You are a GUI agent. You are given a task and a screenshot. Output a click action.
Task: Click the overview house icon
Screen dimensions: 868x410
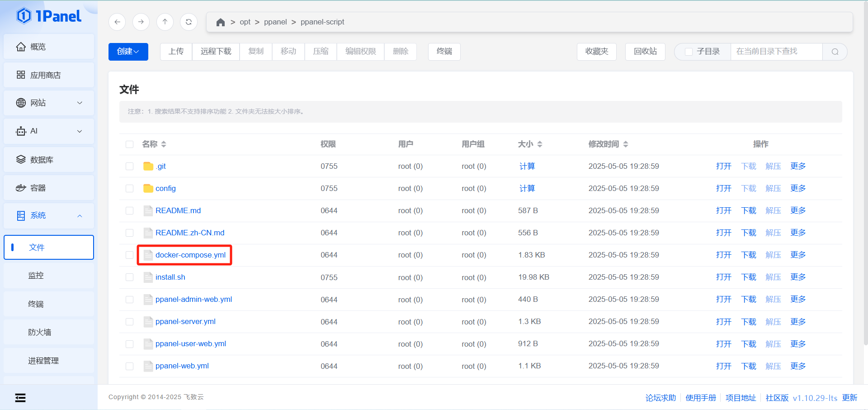tap(21, 47)
